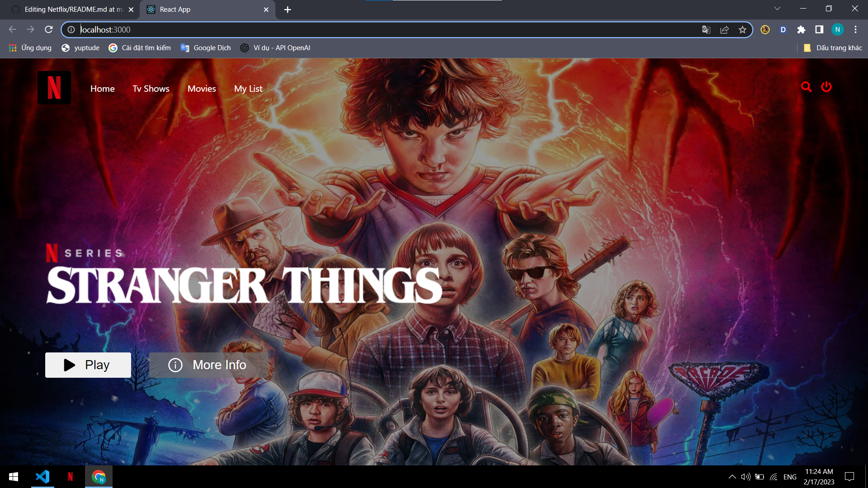The height and width of the screenshot is (488, 868).
Task: Bookmark this page with the star icon
Action: click(742, 30)
